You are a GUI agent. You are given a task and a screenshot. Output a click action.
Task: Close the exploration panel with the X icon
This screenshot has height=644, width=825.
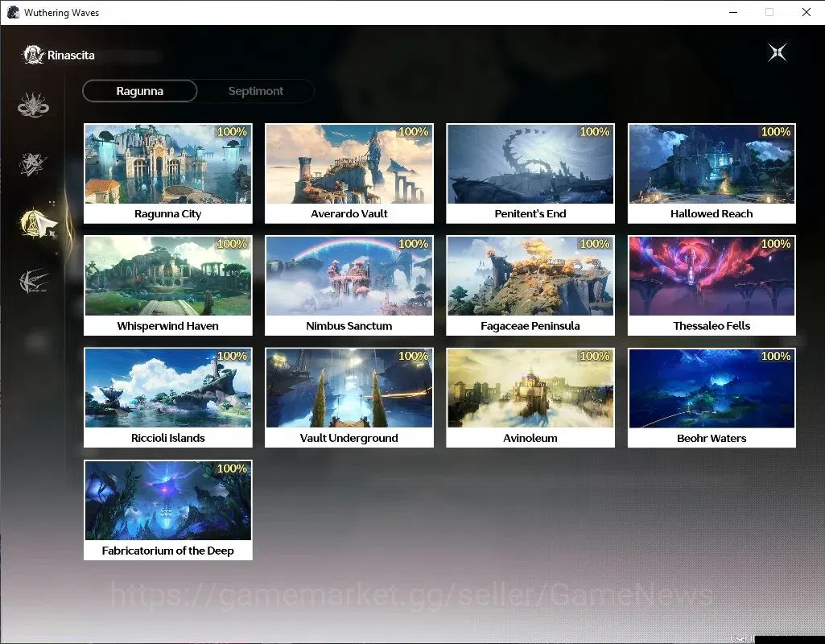778,52
